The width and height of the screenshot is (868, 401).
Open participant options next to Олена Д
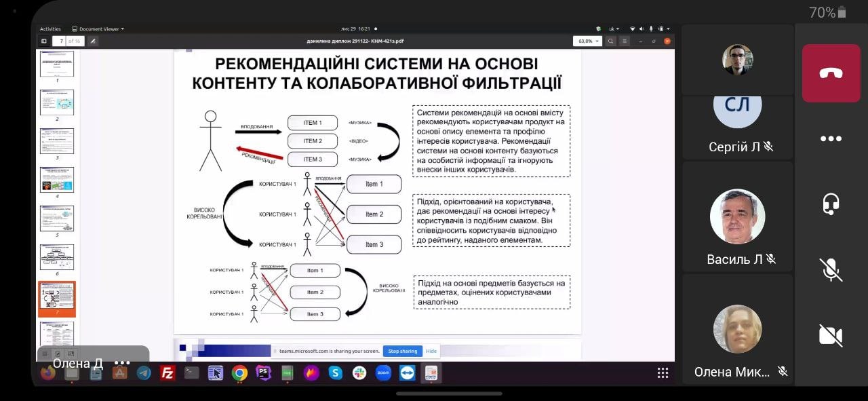click(x=122, y=363)
